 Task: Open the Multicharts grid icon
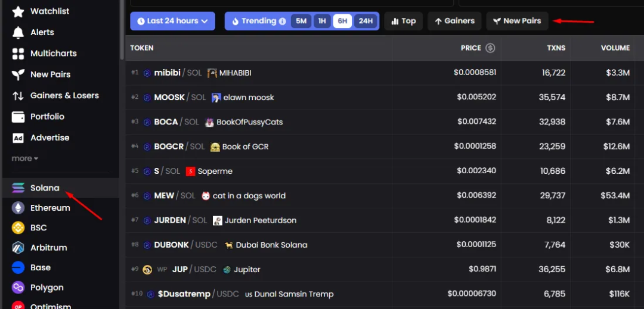(x=18, y=54)
